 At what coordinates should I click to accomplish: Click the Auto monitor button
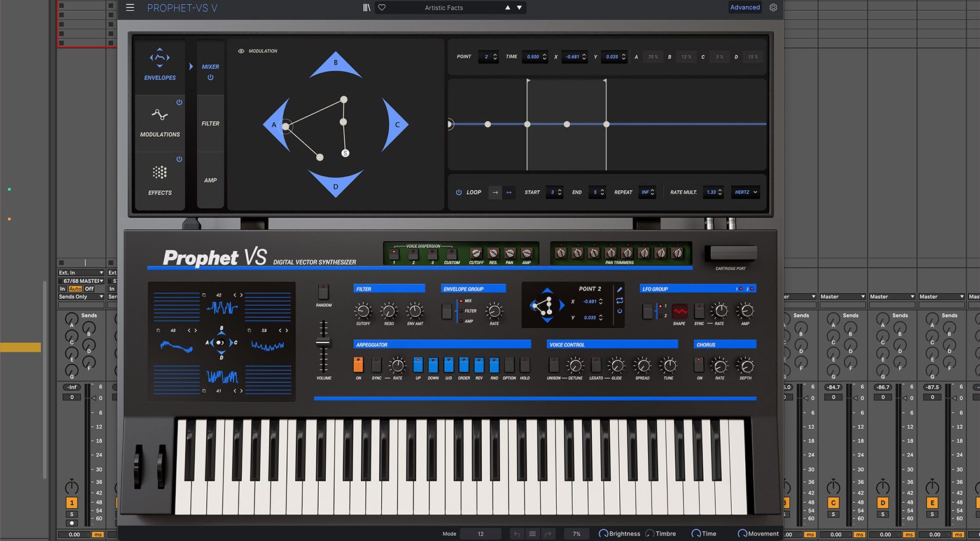[x=75, y=289]
